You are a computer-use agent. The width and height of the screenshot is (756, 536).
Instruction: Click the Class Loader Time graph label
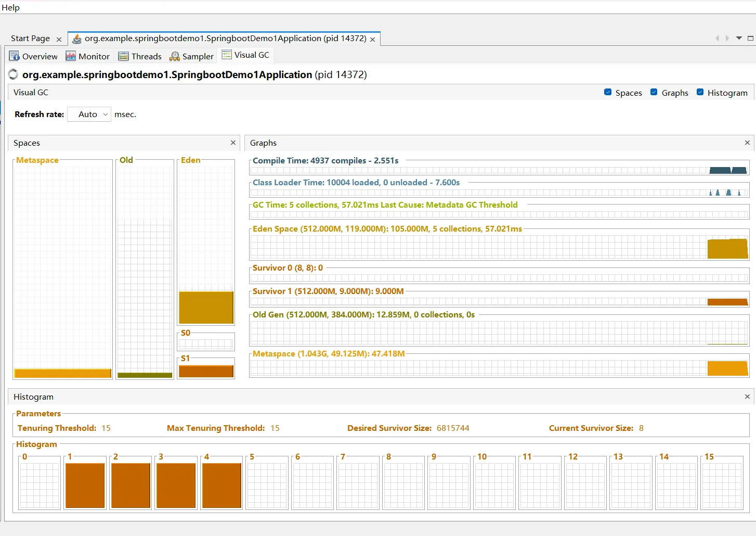[356, 183]
